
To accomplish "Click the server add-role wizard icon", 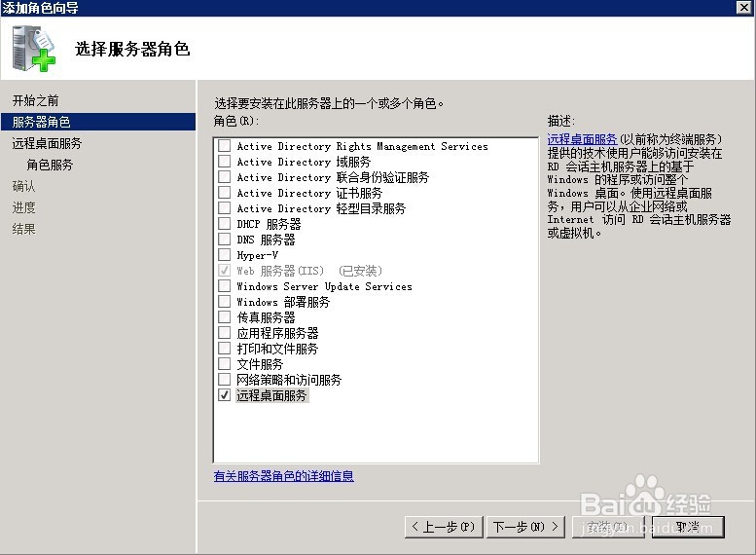I will (x=34, y=49).
